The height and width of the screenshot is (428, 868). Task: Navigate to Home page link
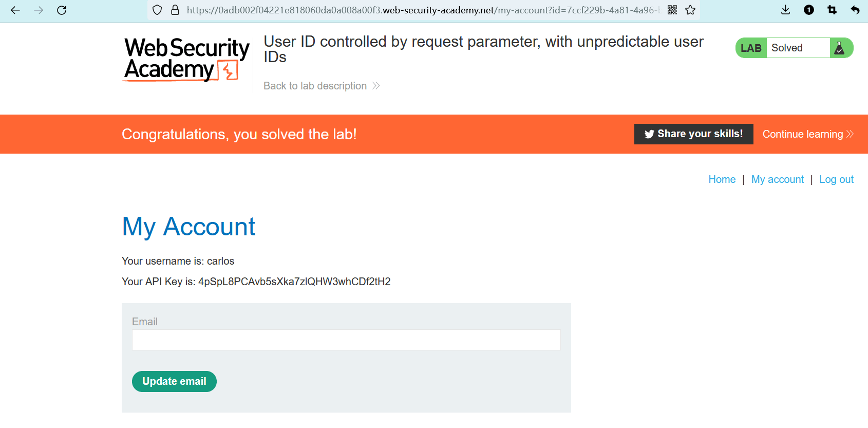(x=722, y=179)
